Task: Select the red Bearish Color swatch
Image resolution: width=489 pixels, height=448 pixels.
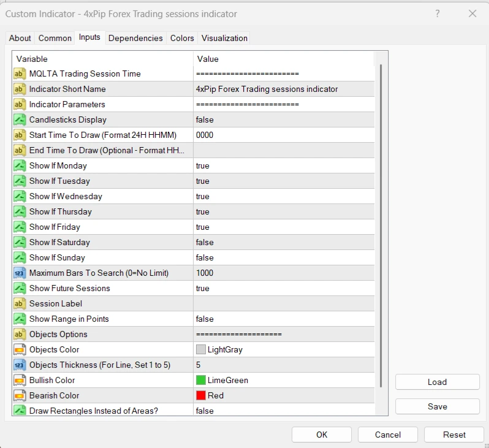Action: click(201, 395)
